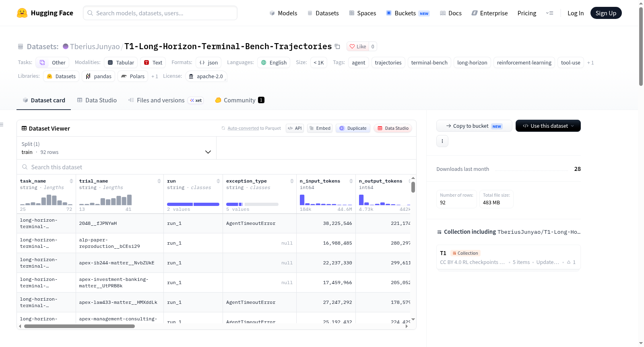Open the red Data Studio button
This screenshot has width=644, height=347.
point(393,128)
